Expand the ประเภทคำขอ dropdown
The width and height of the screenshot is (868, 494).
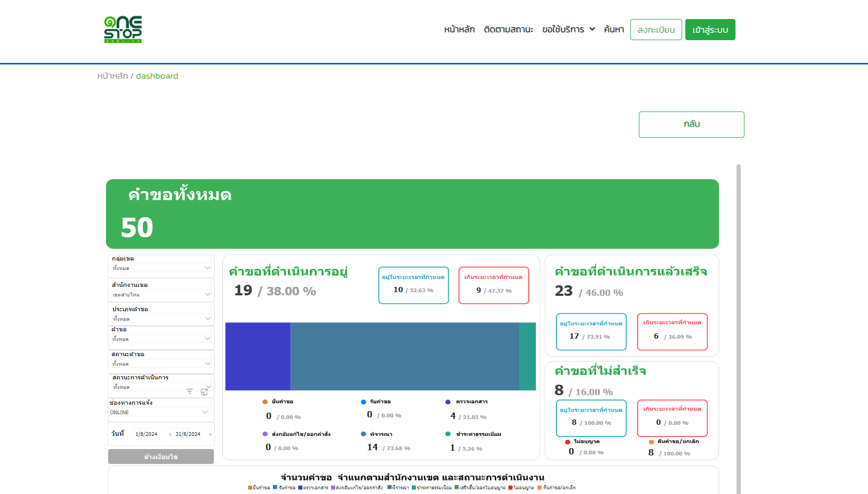[x=161, y=319]
